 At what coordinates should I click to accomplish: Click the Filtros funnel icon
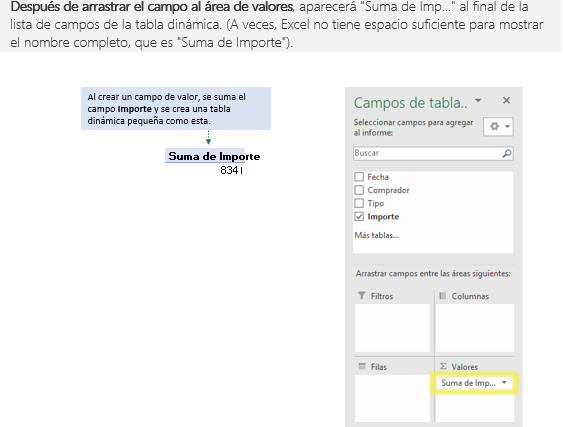362,296
